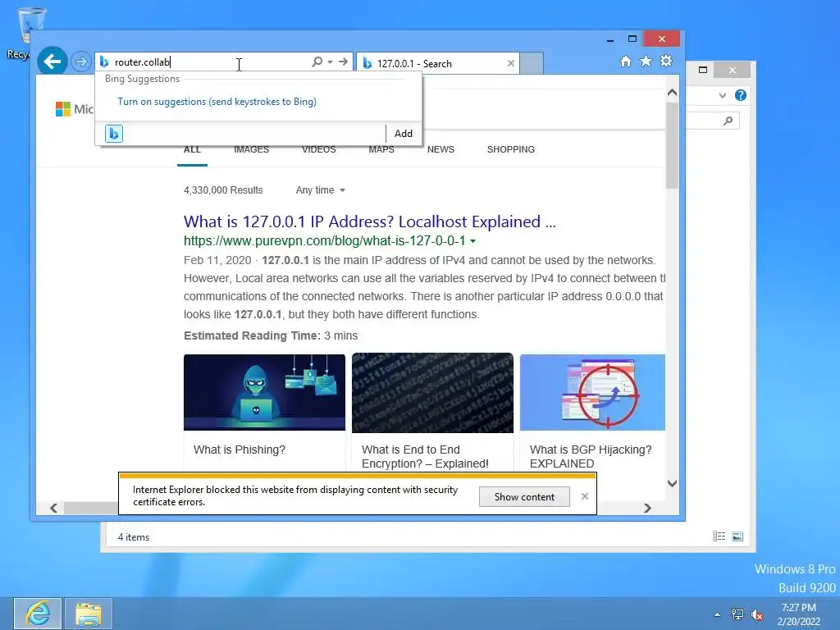Switch to the VIDEOS tab

(319, 149)
